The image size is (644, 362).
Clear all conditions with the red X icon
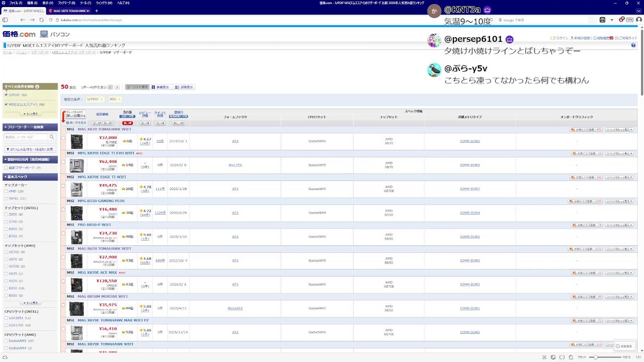(x=37, y=86)
